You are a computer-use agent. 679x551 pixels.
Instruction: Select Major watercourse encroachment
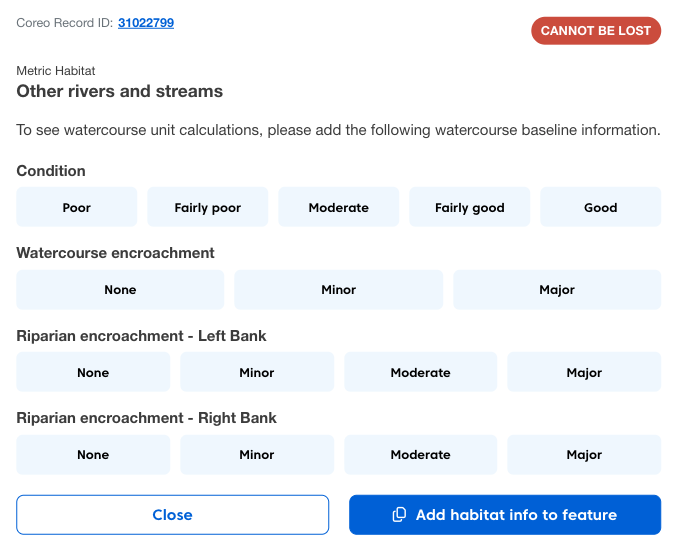coord(557,290)
